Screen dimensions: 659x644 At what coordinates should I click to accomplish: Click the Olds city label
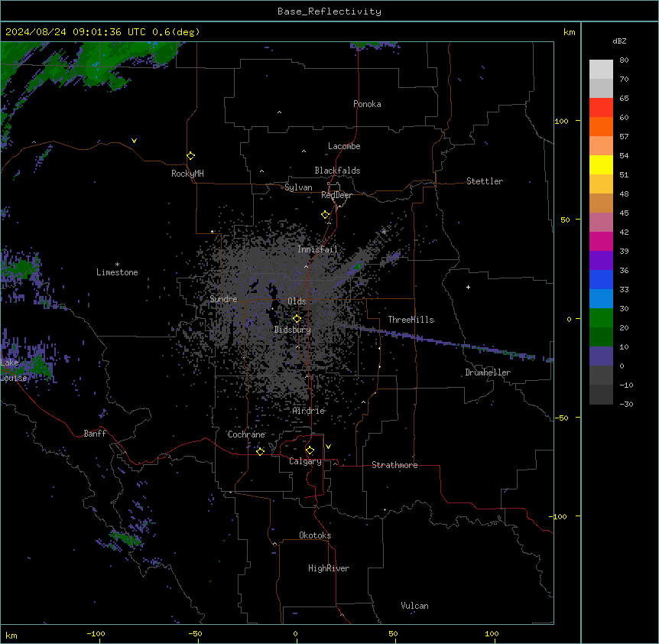(297, 301)
